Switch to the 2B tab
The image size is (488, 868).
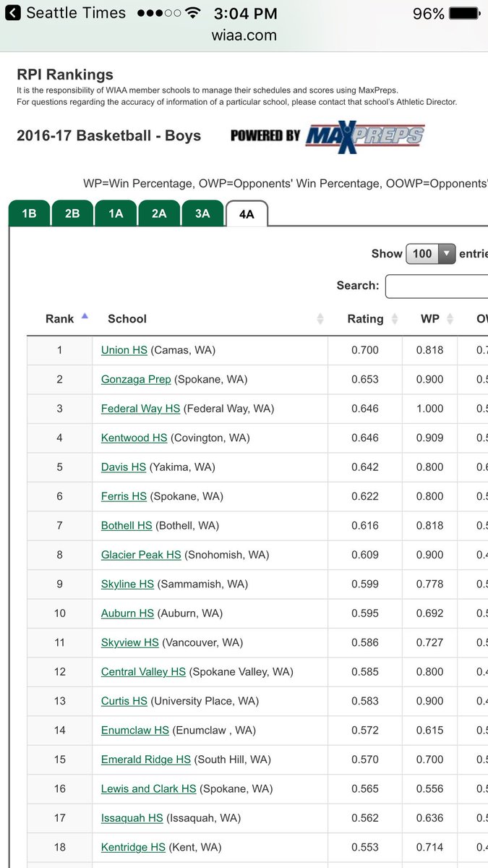pyautogui.click(x=72, y=213)
